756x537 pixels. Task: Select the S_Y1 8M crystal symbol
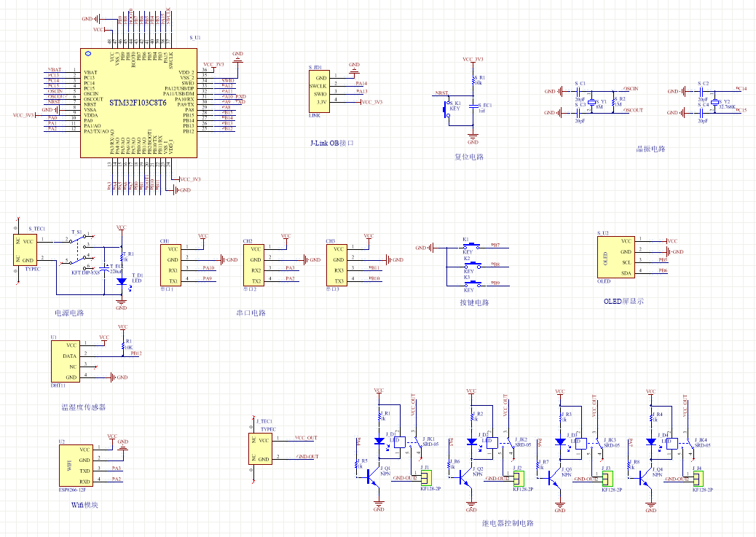point(591,102)
